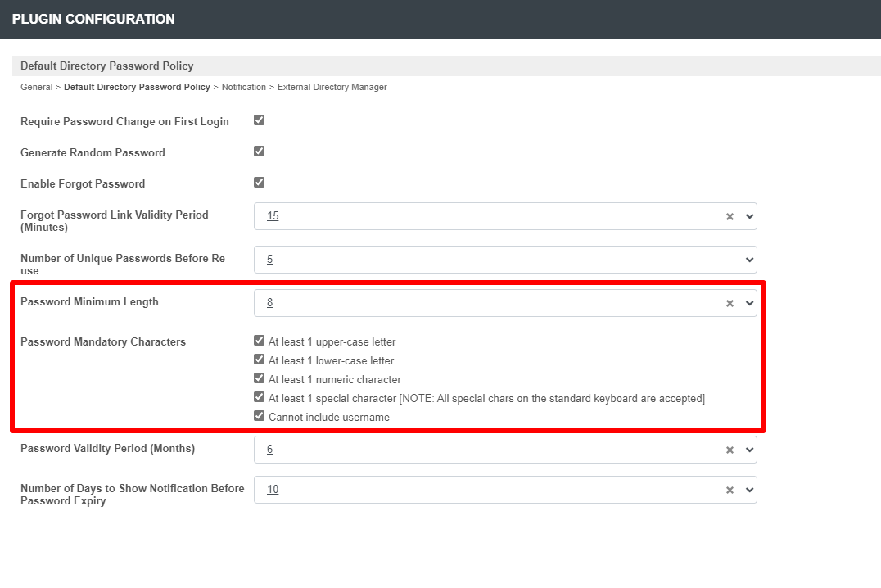Open the Forgot Password Link Validity dropdown arrow
The height and width of the screenshot is (588, 881).
click(x=748, y=217)
